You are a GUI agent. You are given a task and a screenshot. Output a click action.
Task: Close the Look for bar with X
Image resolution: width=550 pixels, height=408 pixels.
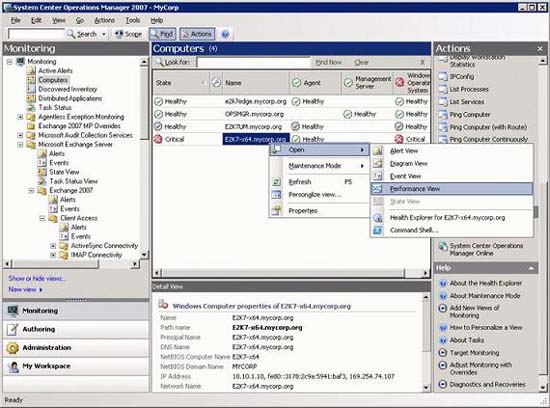pyautogui.click(x=422, y=62)
